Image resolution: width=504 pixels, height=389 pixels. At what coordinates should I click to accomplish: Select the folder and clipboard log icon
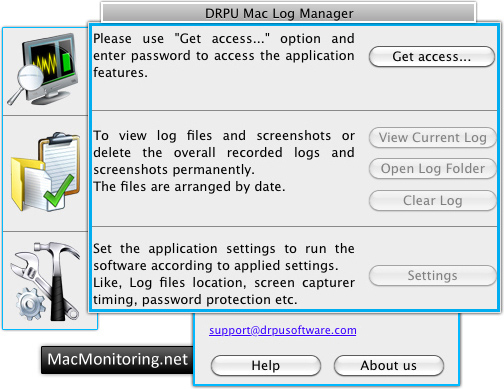click(x=46, y=172)
